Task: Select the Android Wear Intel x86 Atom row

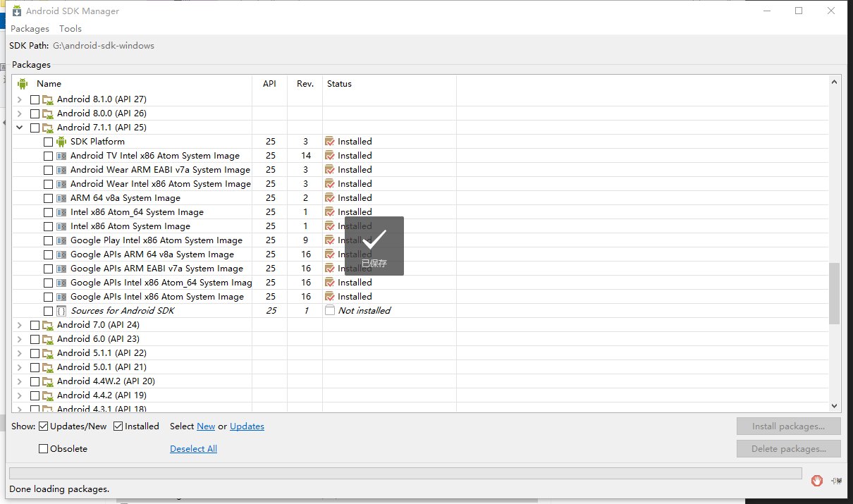Action: 421,184
